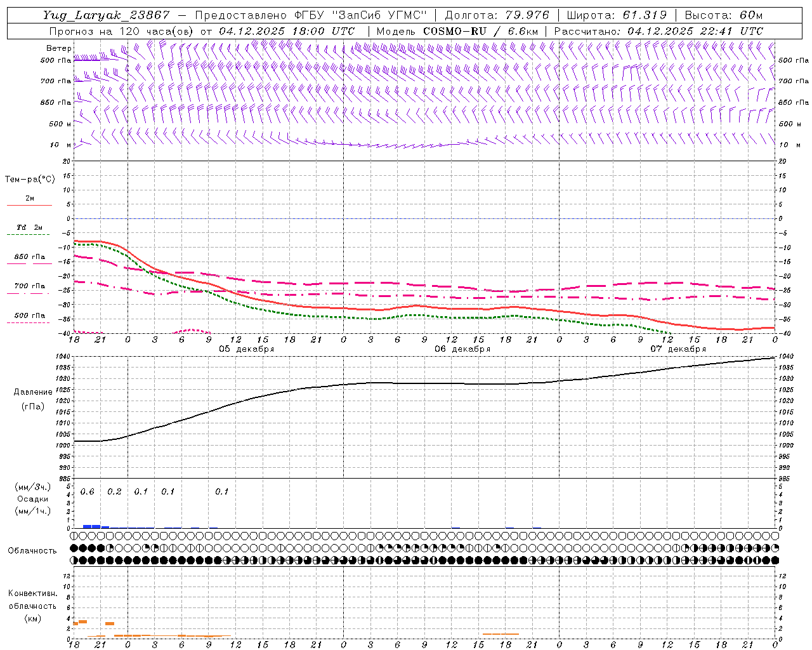812x650 pixels.
Task: Click the long orange convective bar on 06 декабря
Action: 501,633
